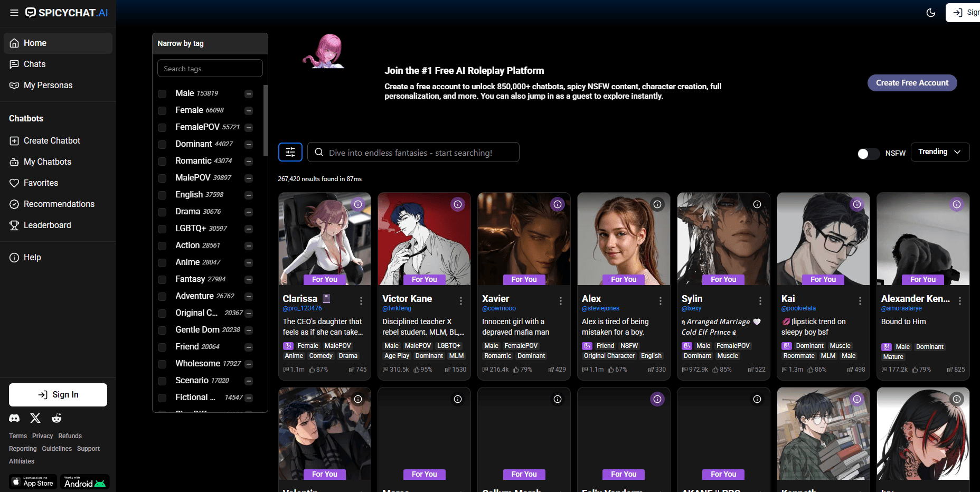The image size is (980, 492).
Task: Open Help in sidebar
Action: [x=58, y=258]
